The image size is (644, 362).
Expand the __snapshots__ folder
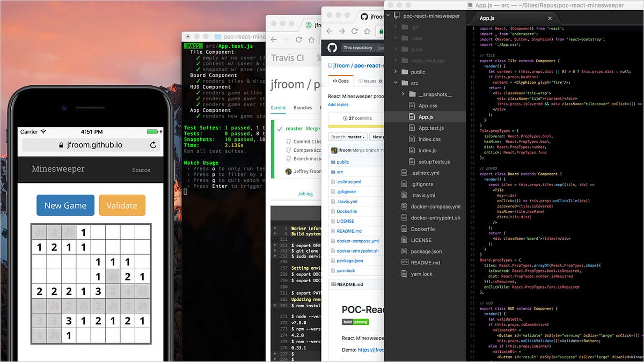pos(404,94)
